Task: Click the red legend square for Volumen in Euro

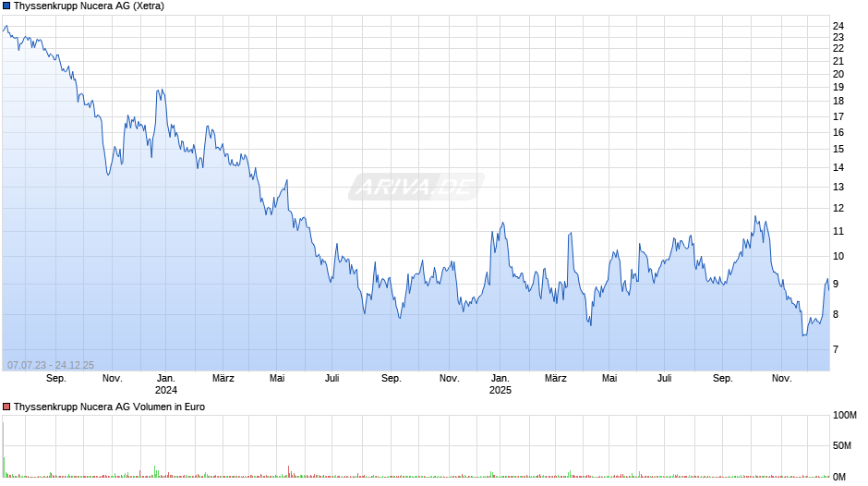Action: click(x=6, y=407)
